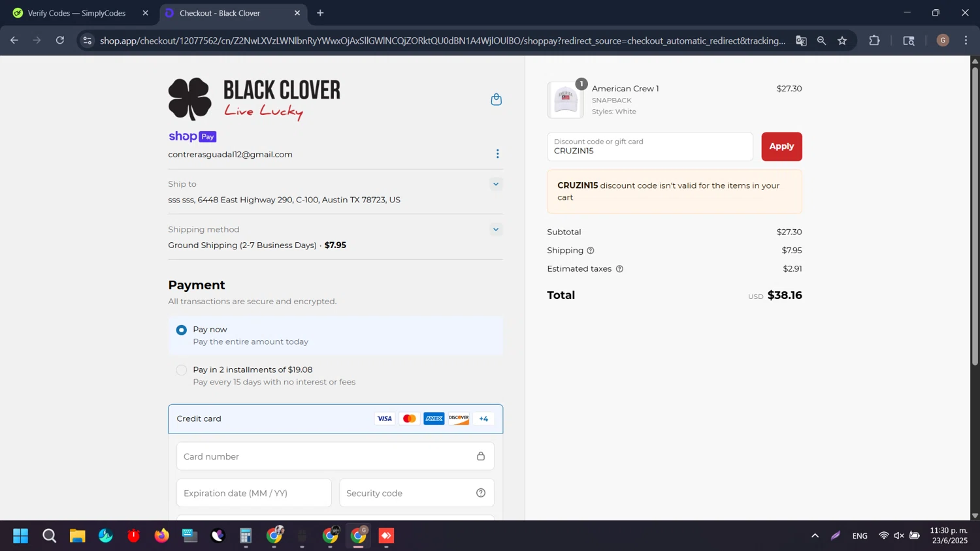The width and height of the screenshot is (980, 551).
Task: Click the browser address bar URL
Action: [442, 40]
